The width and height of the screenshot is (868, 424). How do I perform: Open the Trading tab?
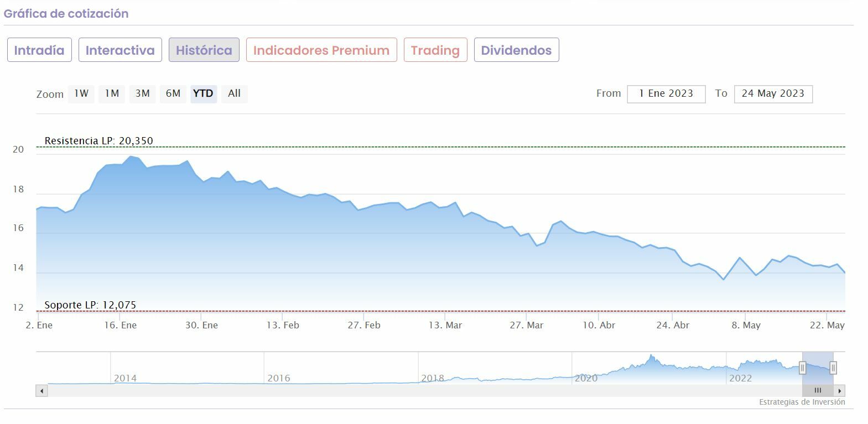pyautogui.click(x=435, y=50)
